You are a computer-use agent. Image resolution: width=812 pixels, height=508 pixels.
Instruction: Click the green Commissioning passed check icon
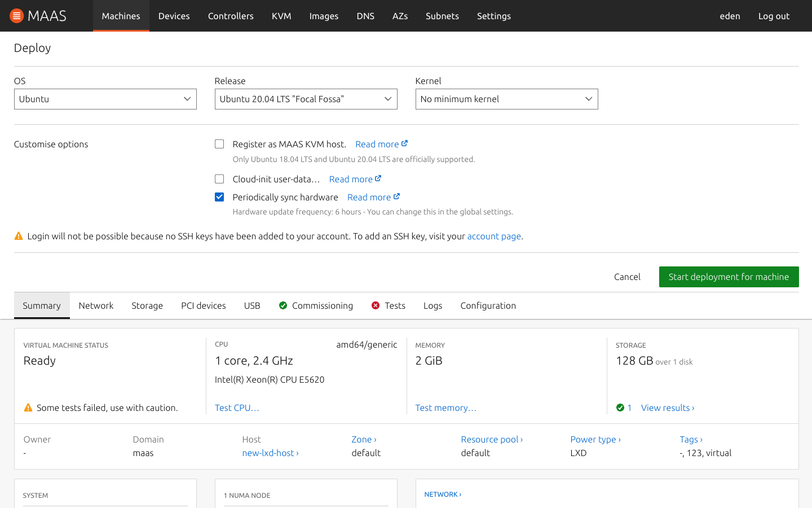(x=283, y=305)
